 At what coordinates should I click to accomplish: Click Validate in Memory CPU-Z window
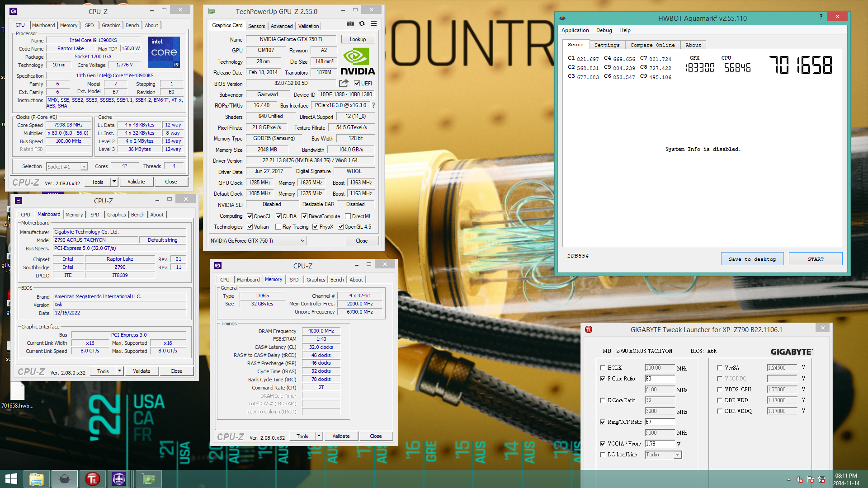coord(341,436)
